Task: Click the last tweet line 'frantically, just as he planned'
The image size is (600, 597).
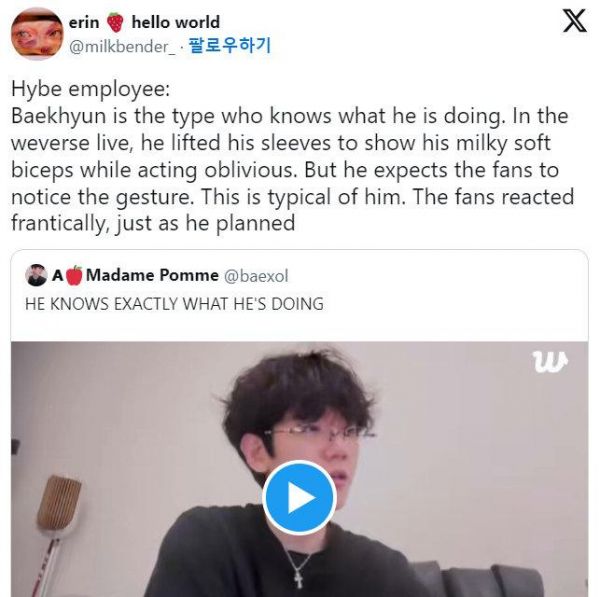Action: click(153, 223)
